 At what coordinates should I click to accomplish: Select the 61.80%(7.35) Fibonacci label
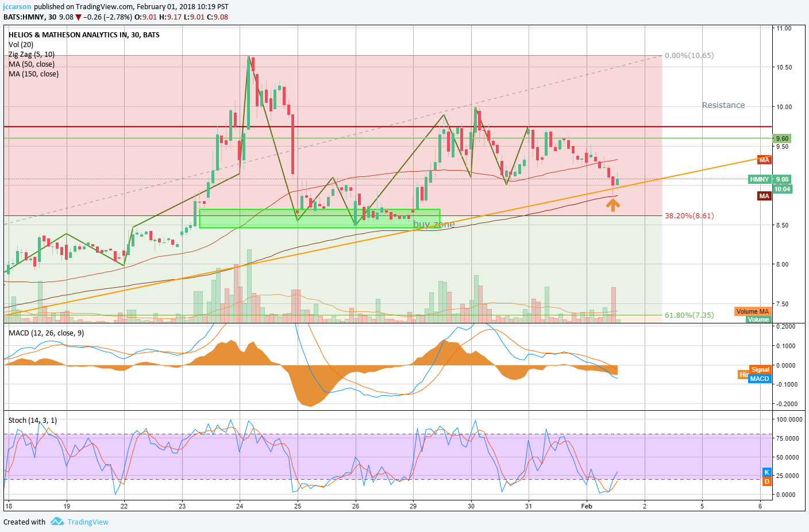point(689,315)
